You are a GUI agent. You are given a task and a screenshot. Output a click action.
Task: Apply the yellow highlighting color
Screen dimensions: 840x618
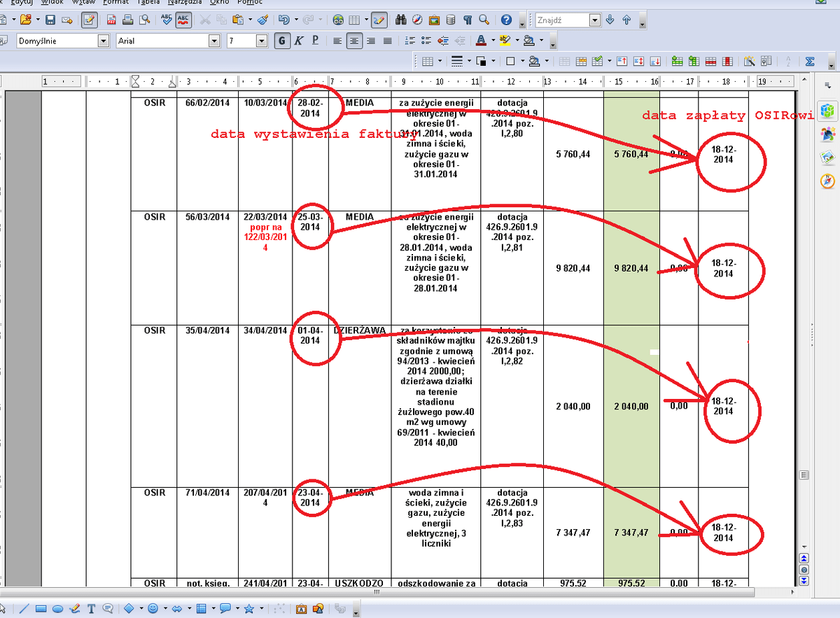[505, 41]
